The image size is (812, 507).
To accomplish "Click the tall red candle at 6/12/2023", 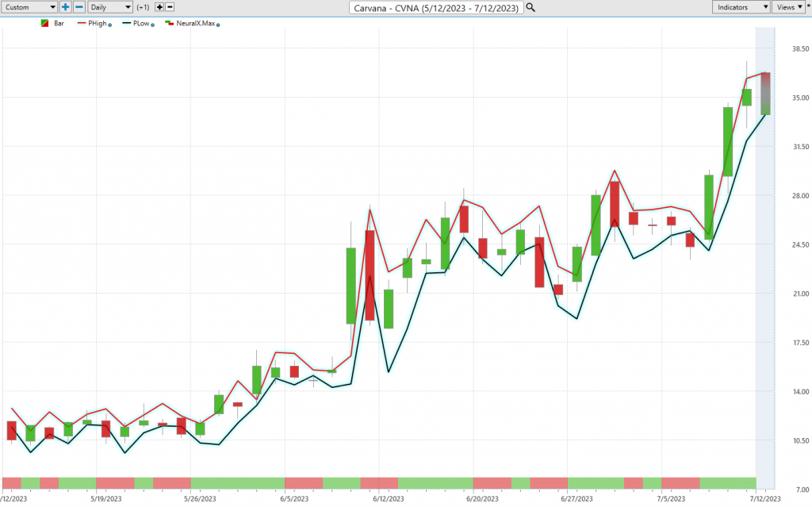I will click(x=370, y=275).
